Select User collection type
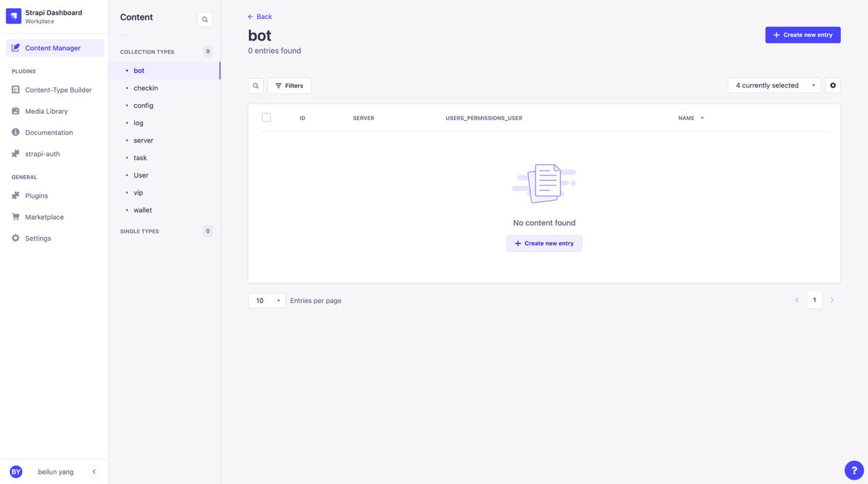Viewport: 868px width, 484px height. point(165,175)
